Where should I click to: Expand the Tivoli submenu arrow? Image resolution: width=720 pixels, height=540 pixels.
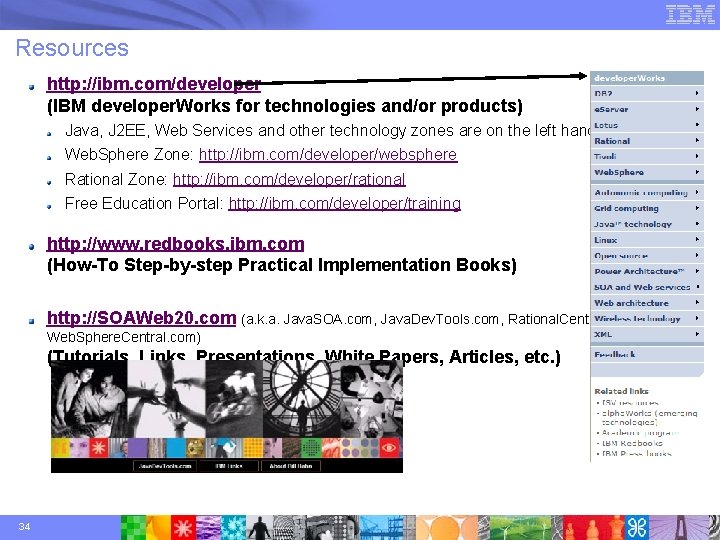pos(697,156)
